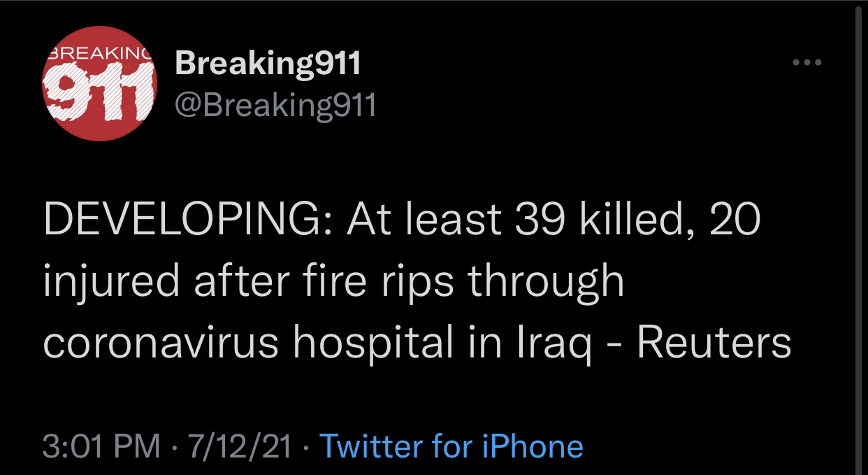The height and width of the screenshot is (475, 868).
Task: Click the BREAKING text in the avatar logo
Action: (x=99, y=51)
